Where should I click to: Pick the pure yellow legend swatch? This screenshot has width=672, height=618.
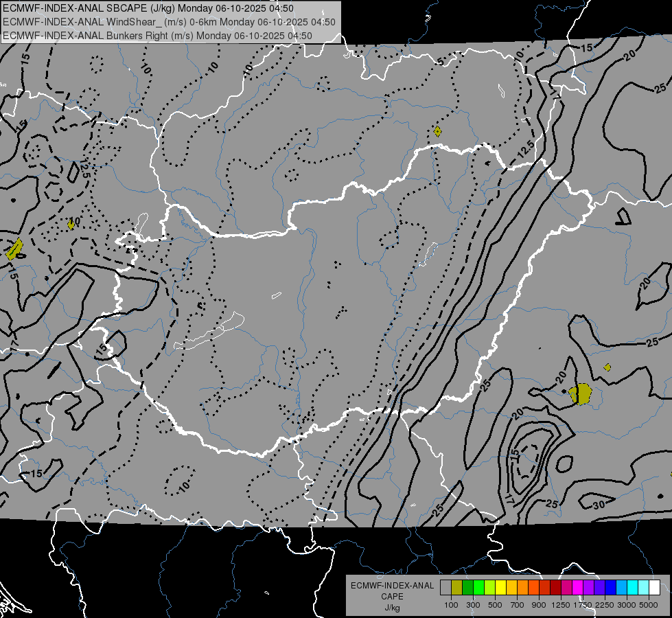click(500, 588)
